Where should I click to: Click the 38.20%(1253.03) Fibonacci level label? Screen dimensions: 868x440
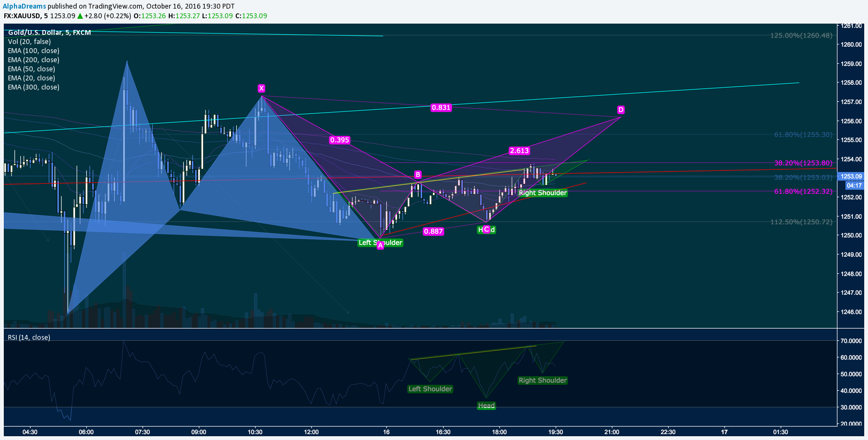(x=804, y=177)
